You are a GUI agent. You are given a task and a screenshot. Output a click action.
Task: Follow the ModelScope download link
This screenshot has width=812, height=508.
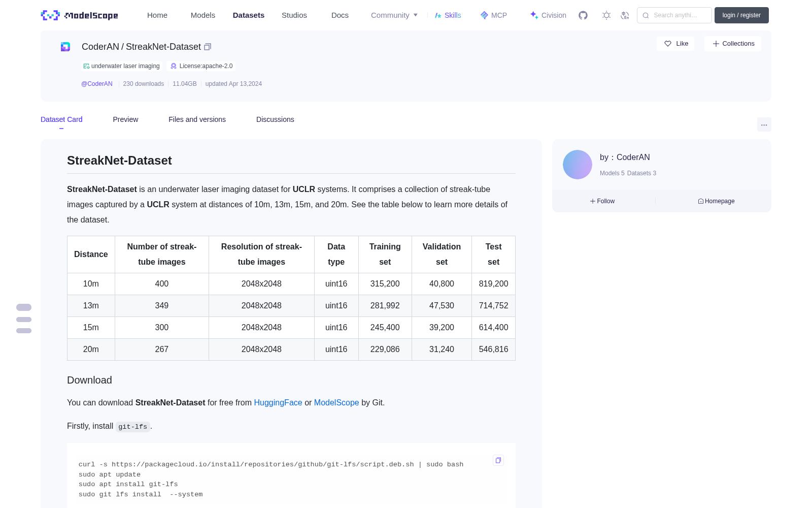tap(336, 402)
